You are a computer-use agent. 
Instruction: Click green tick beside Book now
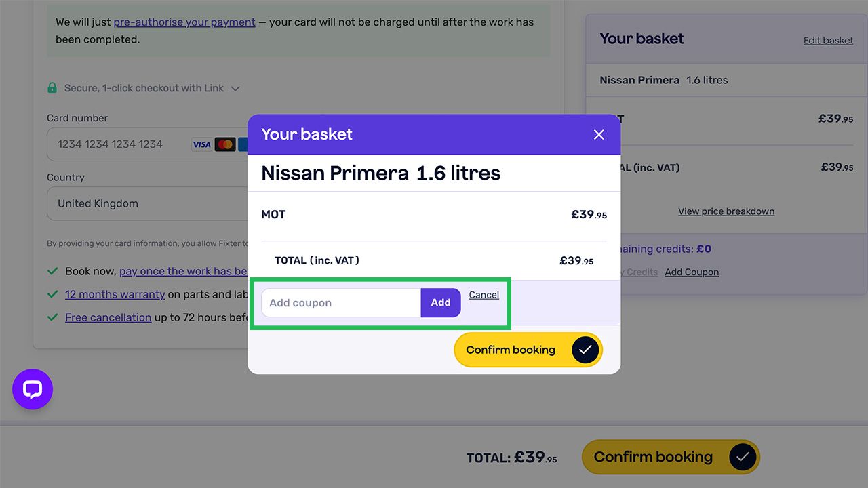point(52,271)
